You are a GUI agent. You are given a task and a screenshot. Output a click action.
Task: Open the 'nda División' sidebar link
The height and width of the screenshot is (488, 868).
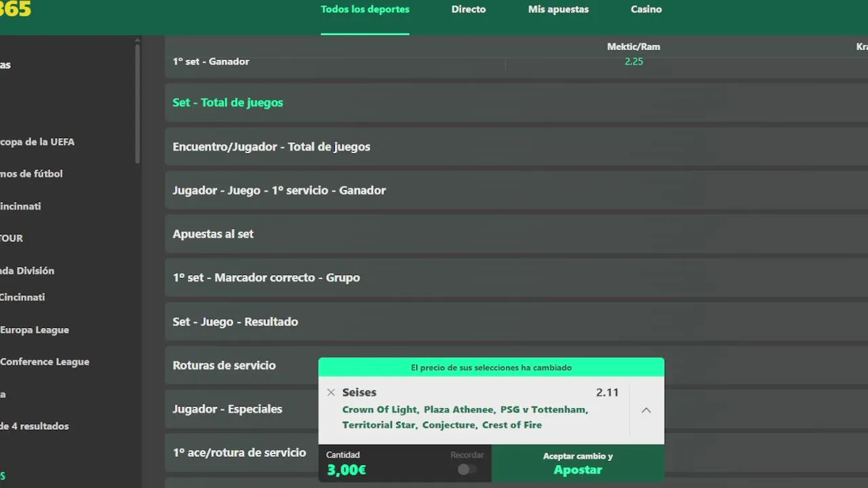[x=27, y=270]
